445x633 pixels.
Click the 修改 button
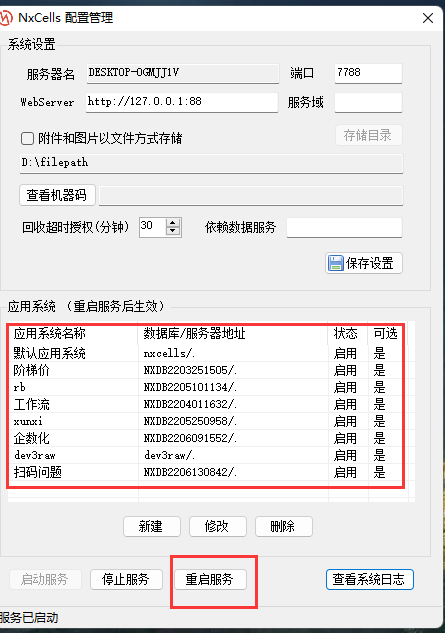coord(218,526)
